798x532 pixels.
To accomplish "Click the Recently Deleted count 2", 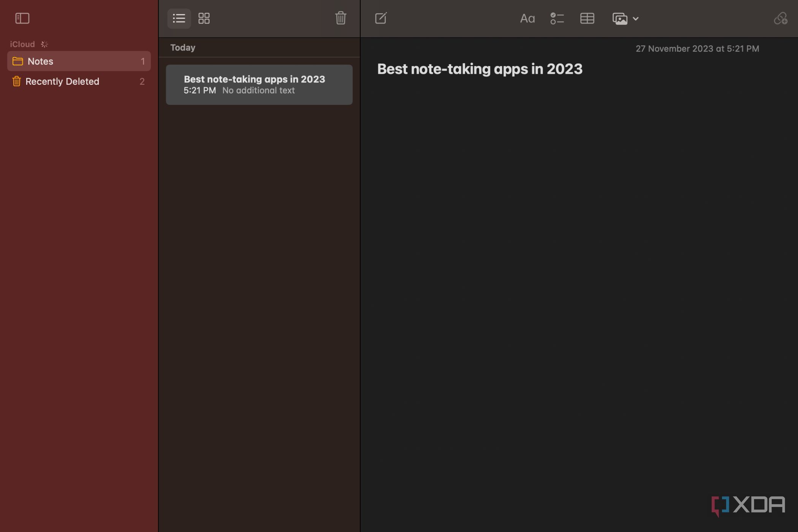I will 142,81.
